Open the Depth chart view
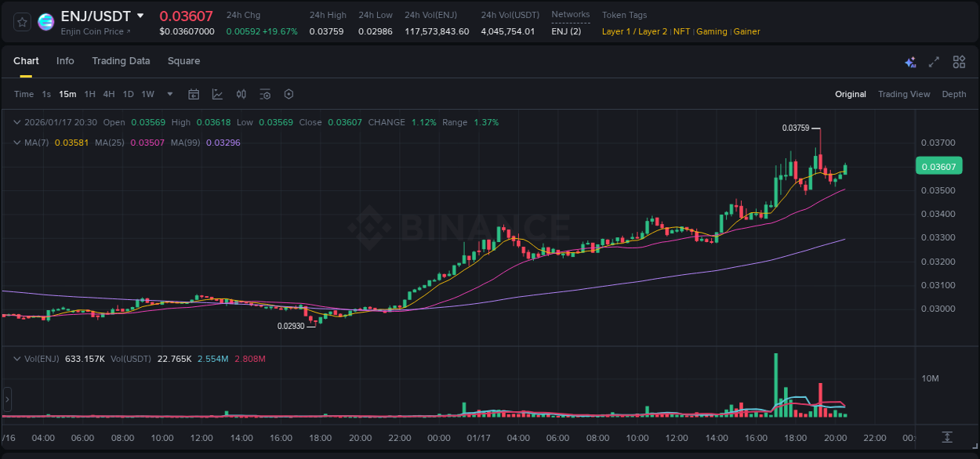The width and height of the screenshot is (980, 459). (953, 94)
